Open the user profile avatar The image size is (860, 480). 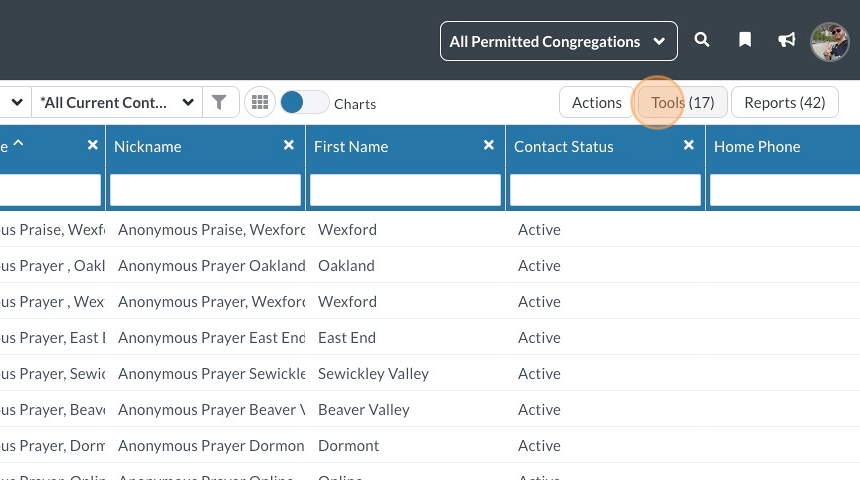pos(829,41)
